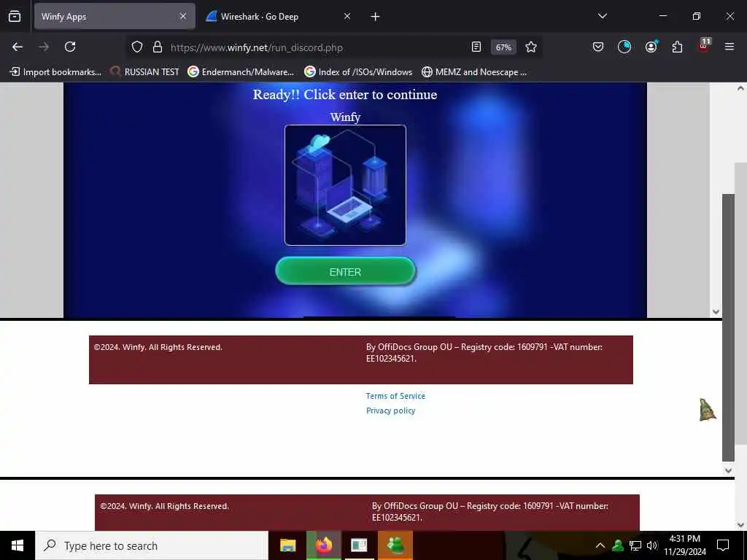Open the clock showing 4:31 PM
Viewport: 747px width, 560px height.
click(x=685, y=545)
